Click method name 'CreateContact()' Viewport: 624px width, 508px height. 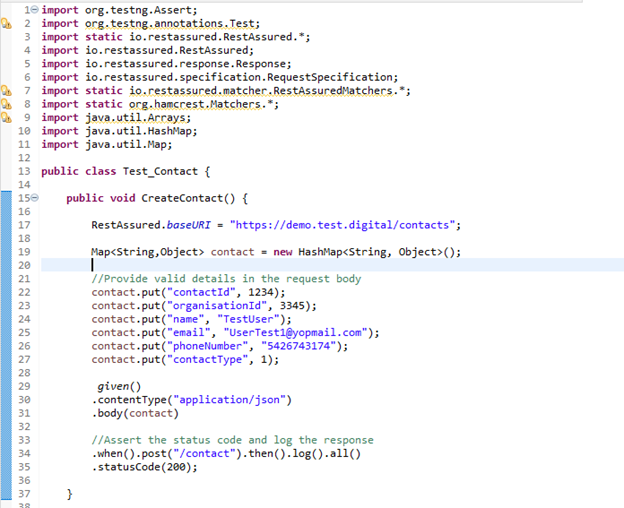188,198
